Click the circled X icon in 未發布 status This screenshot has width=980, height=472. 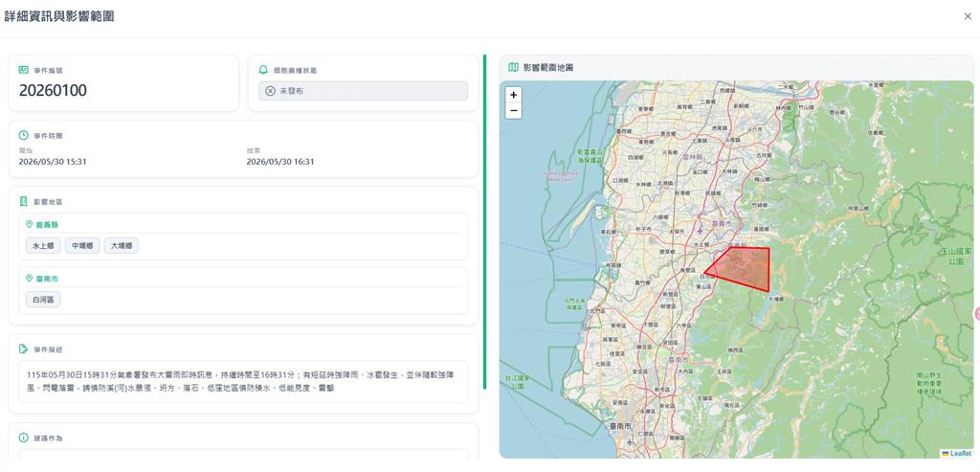pyautogui.click(x=270, y=91)
